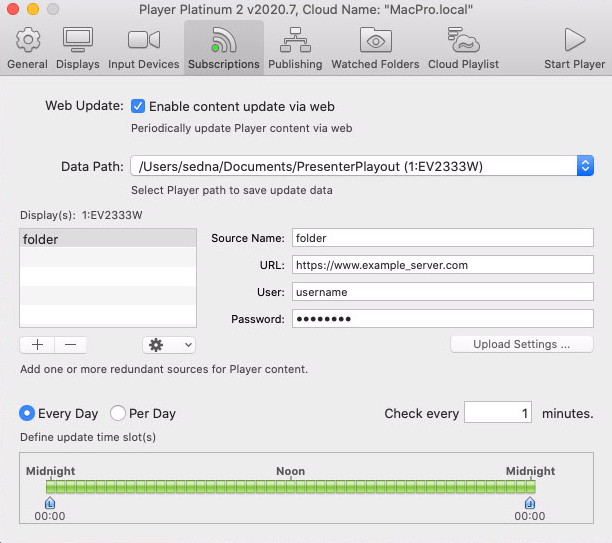Click the URL input field
This screenshot has width=612, height=543.
point(443,265)
